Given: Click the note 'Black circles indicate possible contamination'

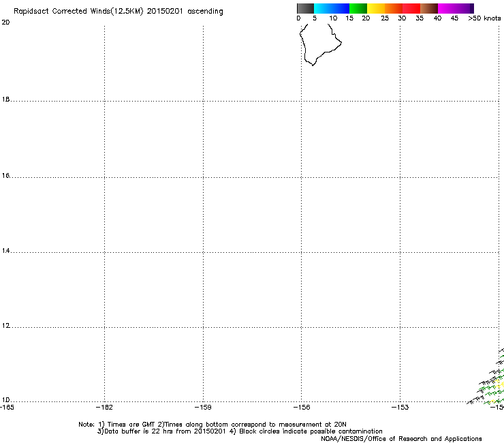Looking at the screenshot, I should pos(311,431).
